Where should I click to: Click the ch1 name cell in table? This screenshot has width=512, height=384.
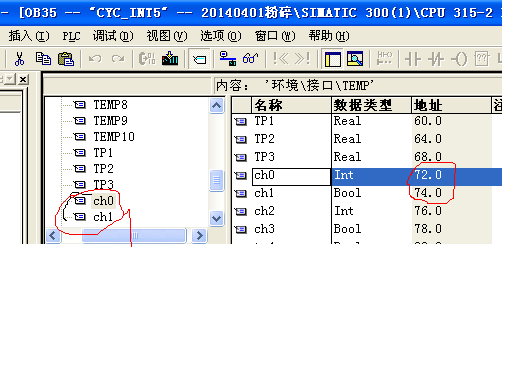click(x=291, y=193)
